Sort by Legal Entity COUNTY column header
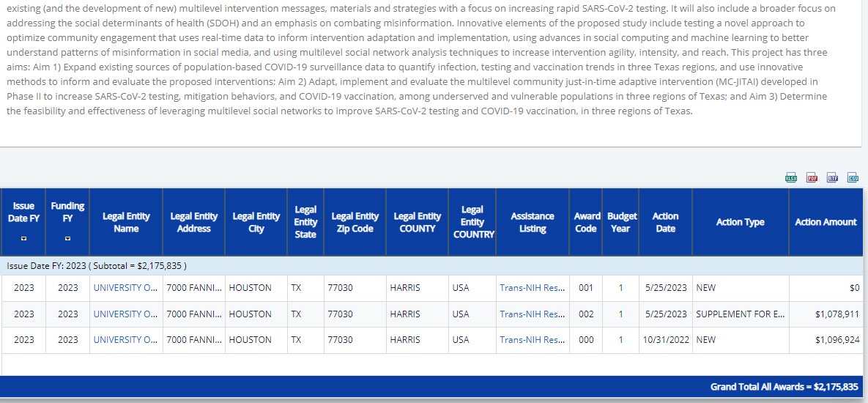868x403 pixels. click(x=418, y=222)
